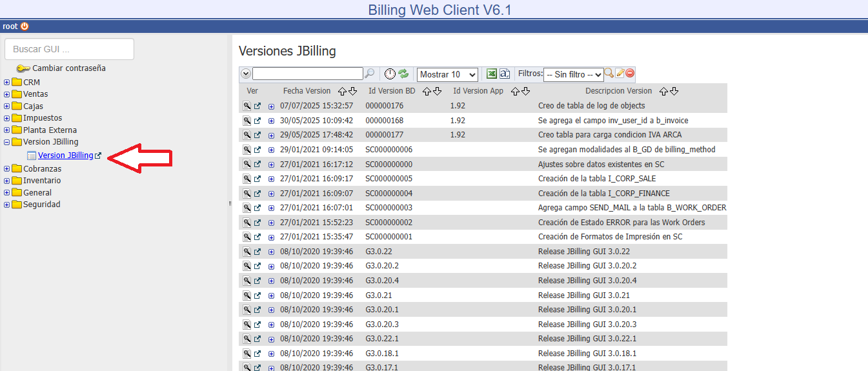Viewport: 868px width, 371px height.
Task: Click the power logout icon next to root
Action: pyautogui.click(x=25, y=26)
